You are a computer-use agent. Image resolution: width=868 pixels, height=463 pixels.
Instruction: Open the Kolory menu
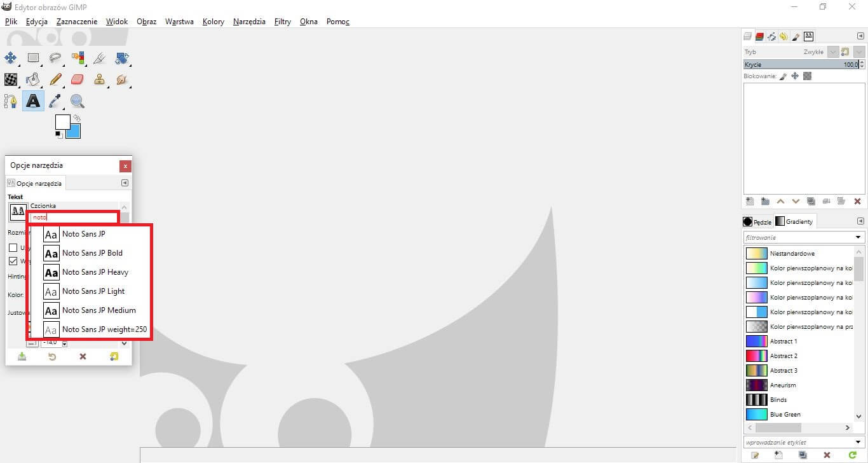(214, 22)
